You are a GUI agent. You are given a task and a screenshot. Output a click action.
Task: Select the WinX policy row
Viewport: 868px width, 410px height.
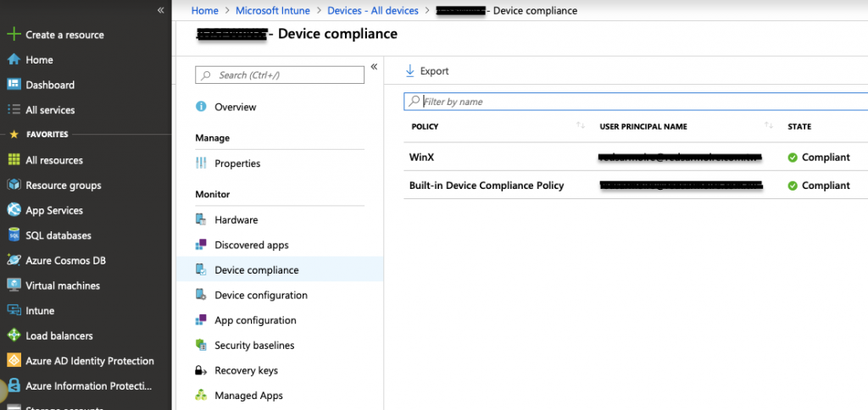636,158
